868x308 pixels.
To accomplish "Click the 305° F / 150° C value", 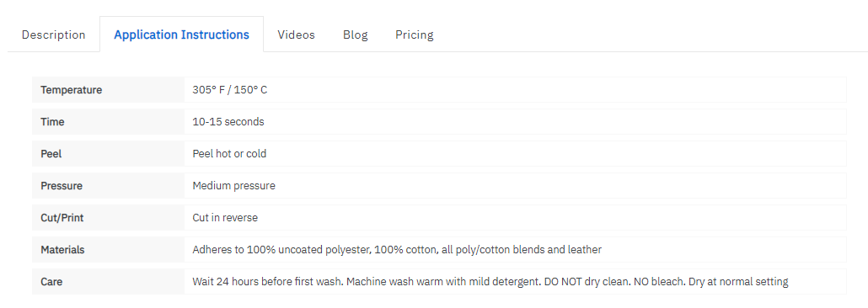I will click(x=230, y=90).
